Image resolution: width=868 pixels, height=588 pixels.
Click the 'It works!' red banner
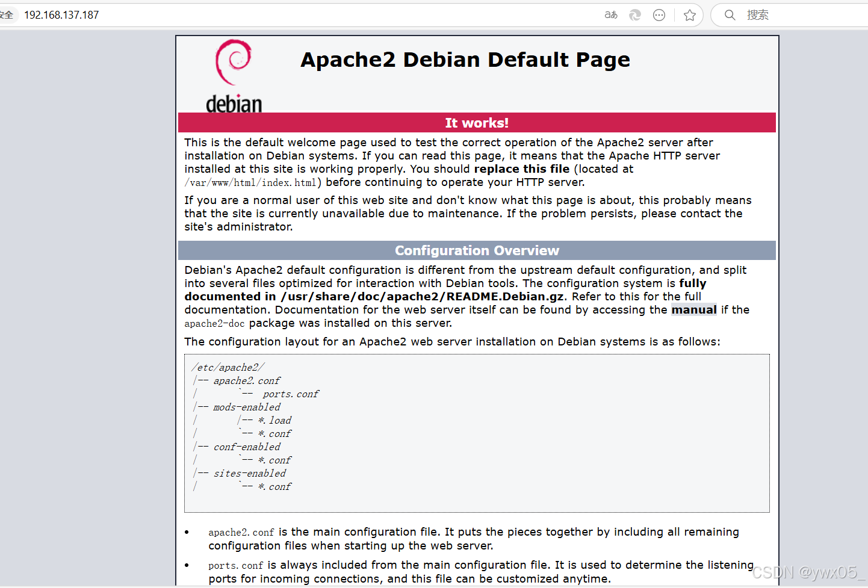point(477,123)
